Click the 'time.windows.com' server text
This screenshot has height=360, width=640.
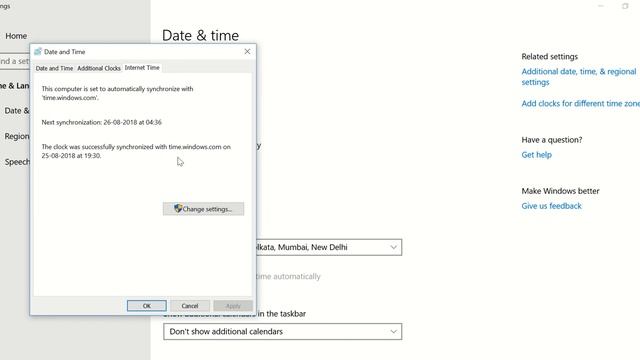70,98
